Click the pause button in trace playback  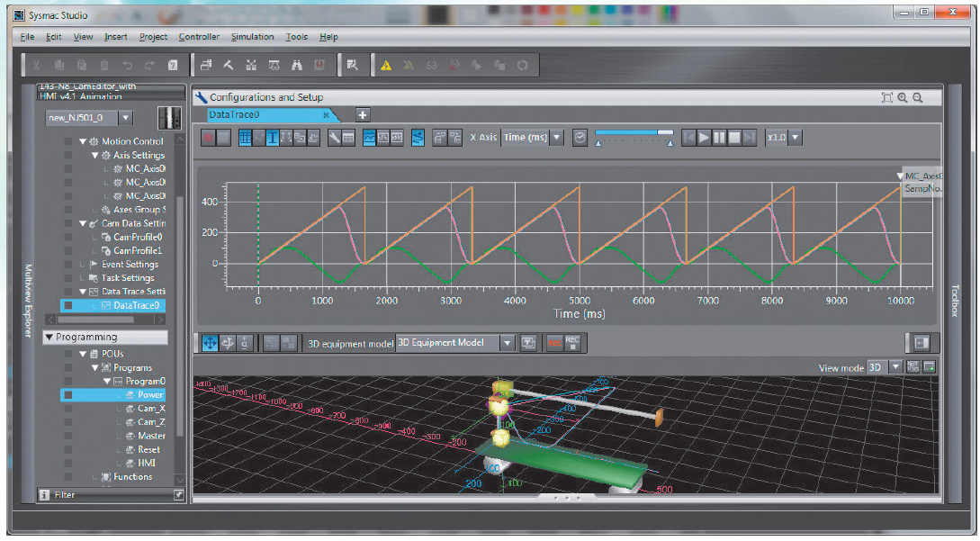coord(719,138)
